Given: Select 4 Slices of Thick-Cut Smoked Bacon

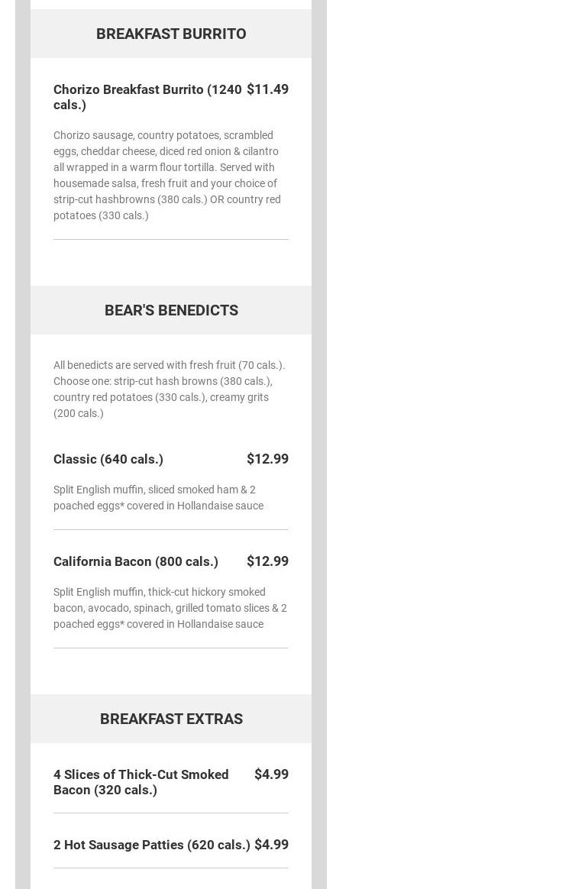Looking at the screenshot, I should point(141,782).
